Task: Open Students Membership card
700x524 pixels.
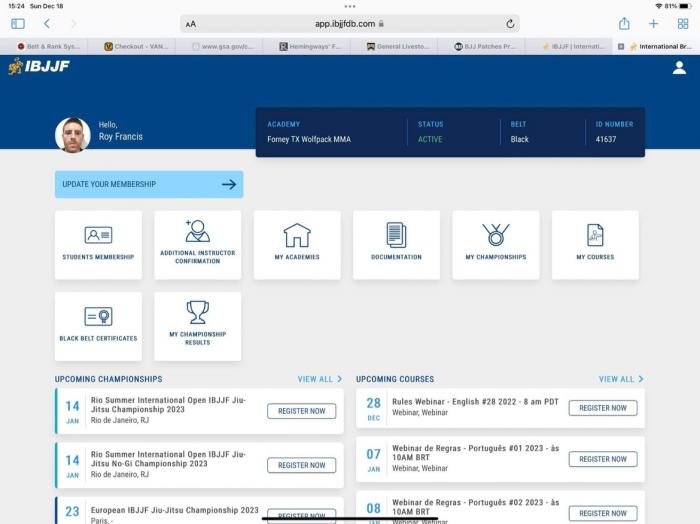Action: pos(98,245)
